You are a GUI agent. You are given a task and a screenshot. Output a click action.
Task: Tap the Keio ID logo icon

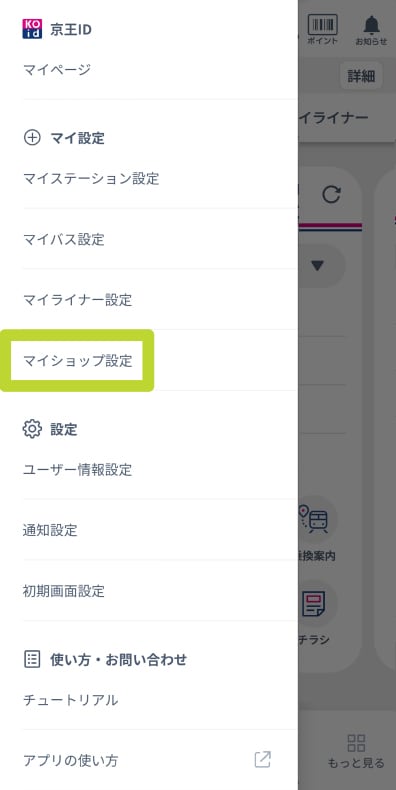[x=32, y=29]
